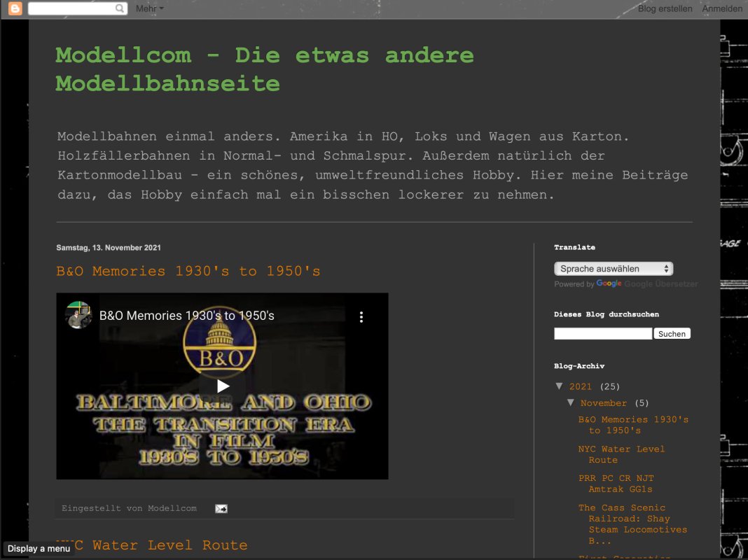Click the navbar search magnifier icon
This screenshot has height=560, width=748.
tap(120, 8)
